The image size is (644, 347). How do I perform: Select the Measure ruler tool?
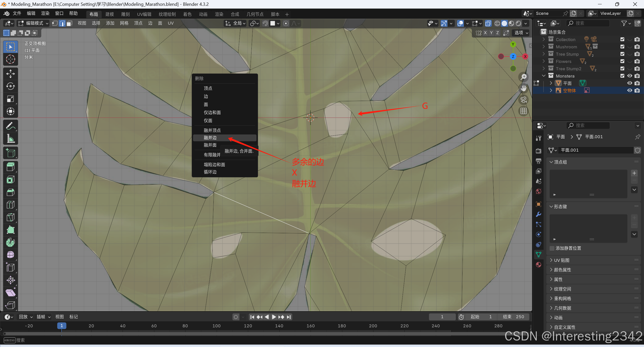pyautogui.click(x=10, y=138)
